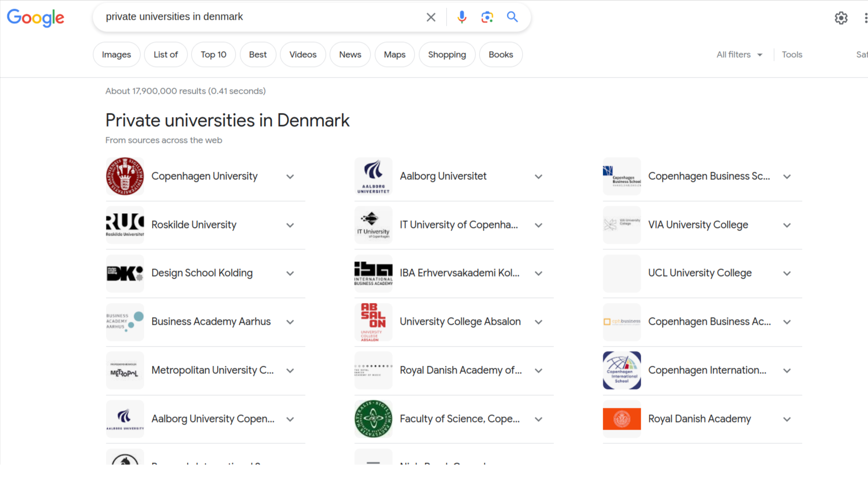Click the VIA University College logo

pos(622,225)
